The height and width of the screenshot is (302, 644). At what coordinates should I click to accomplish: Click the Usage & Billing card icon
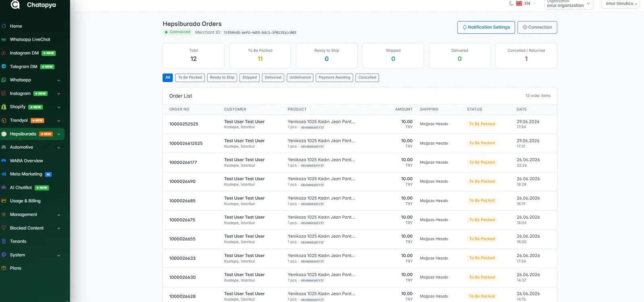(x=4, y=201)
